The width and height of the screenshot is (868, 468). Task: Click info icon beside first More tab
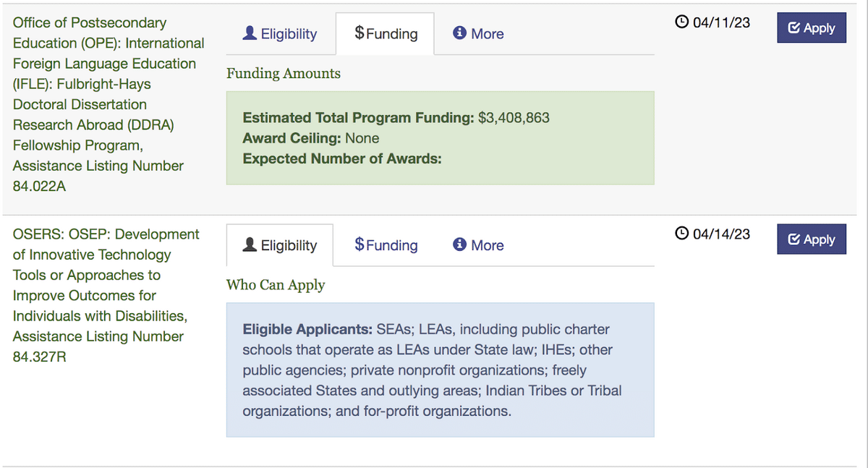tap(459, 33)
